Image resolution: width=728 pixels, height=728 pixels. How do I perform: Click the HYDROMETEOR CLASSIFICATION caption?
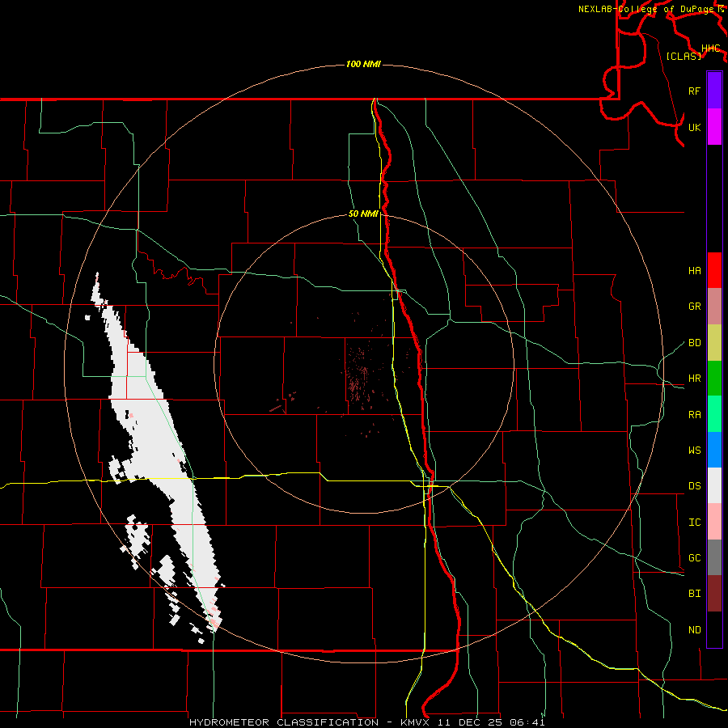[x=284, y=722]
